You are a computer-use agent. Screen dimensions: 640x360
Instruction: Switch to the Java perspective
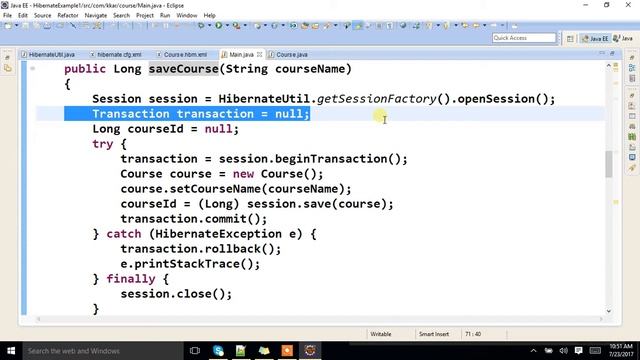coord(623,38)
